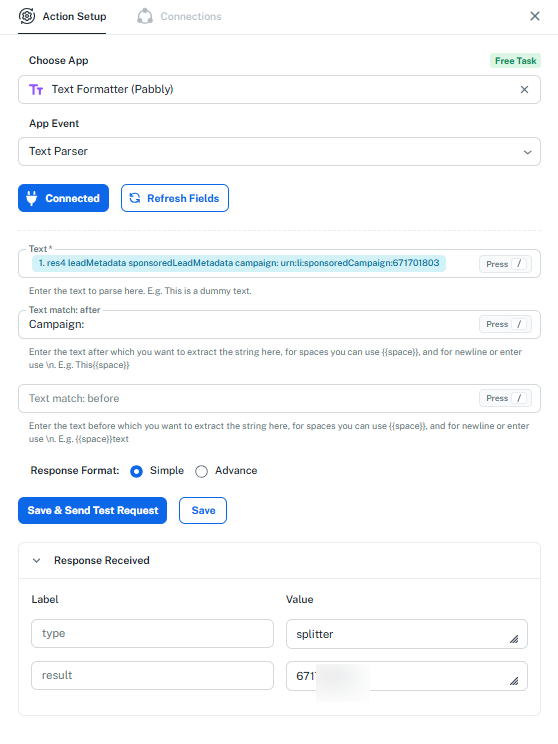
Task: Click Save & Send Test Request
Action: click(x=93, y=511)
